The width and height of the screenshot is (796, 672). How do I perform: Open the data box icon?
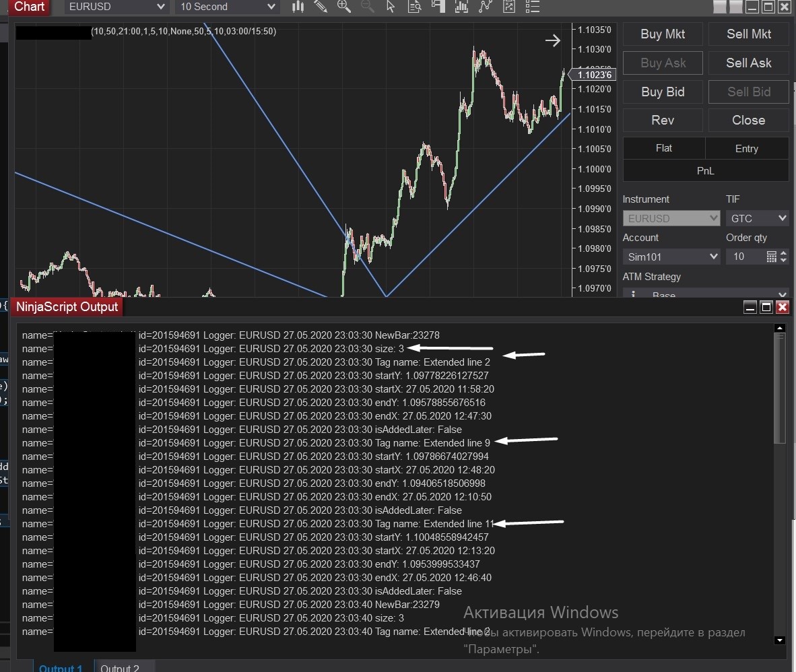[x=414, y=6]
